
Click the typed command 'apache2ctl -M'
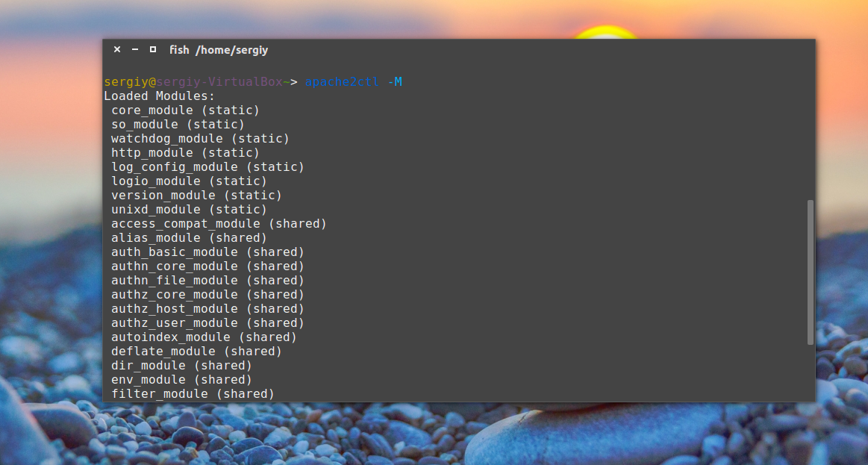coord(353,81)
